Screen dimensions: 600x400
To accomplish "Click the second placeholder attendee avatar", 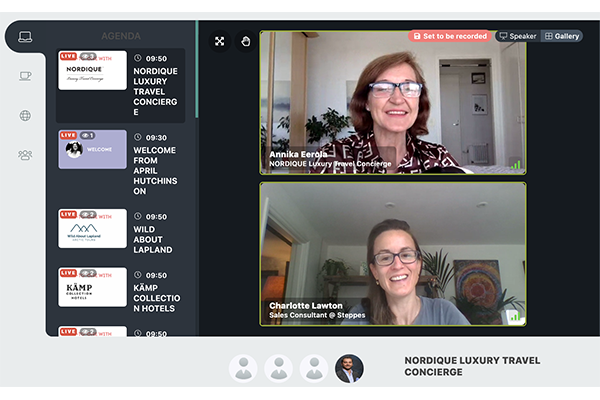I will pos(279,368).
